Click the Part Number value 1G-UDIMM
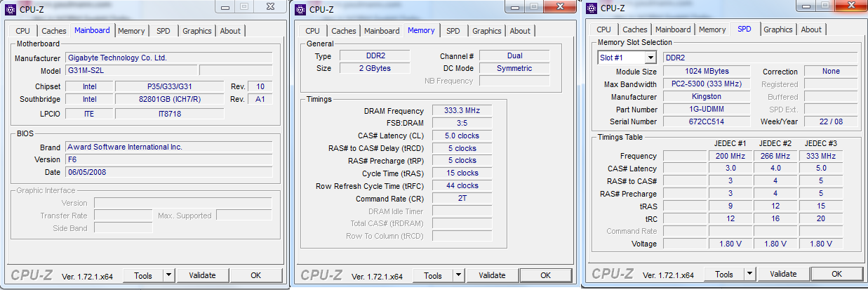The width and height of the screenshot is (868, 290). click(707, 109)
